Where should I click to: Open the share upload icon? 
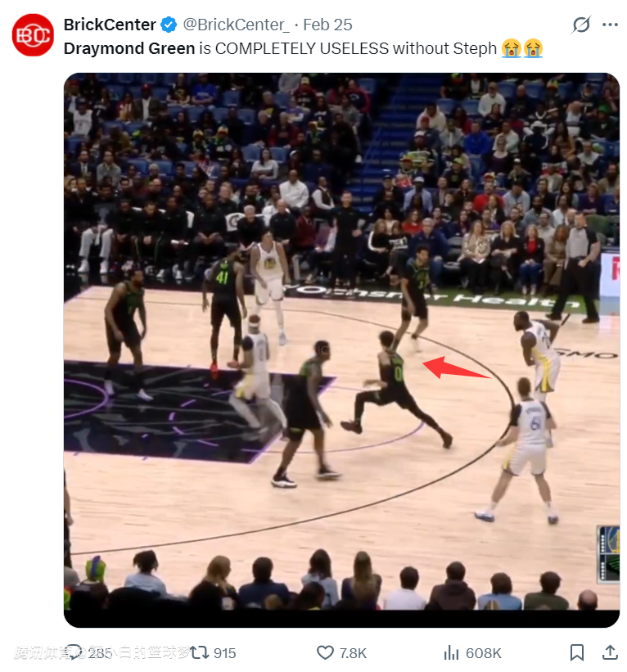(610, 652)
